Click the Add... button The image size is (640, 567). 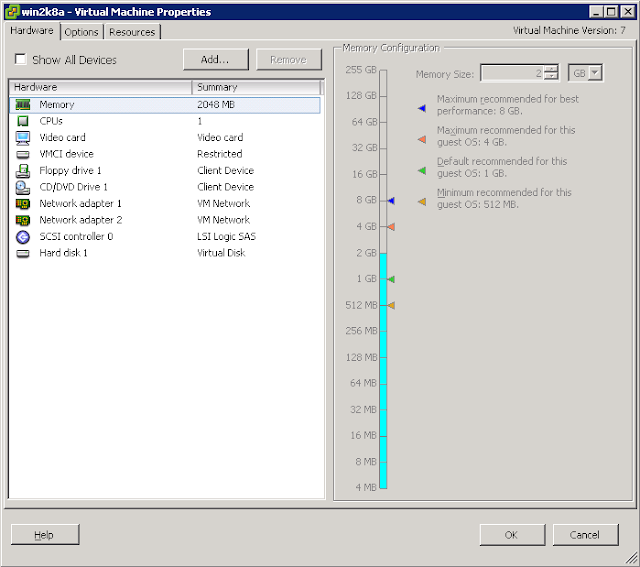click(x=216, y=60)
